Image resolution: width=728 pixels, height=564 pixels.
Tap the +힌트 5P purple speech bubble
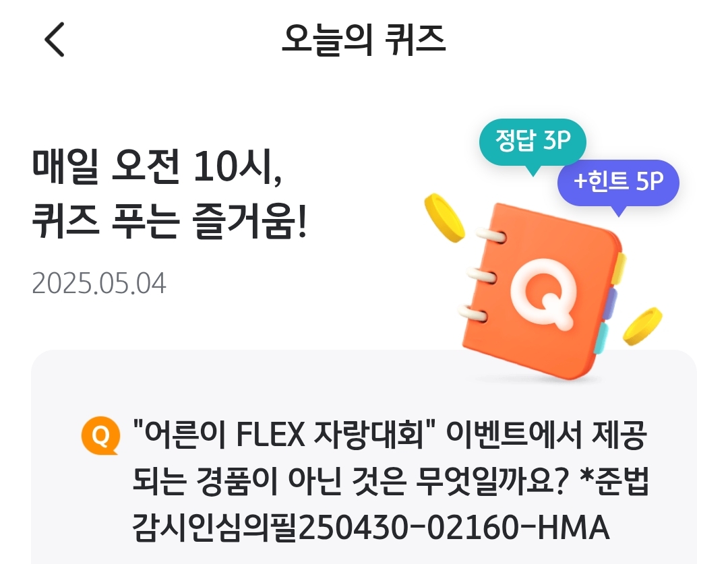point(618,184)
